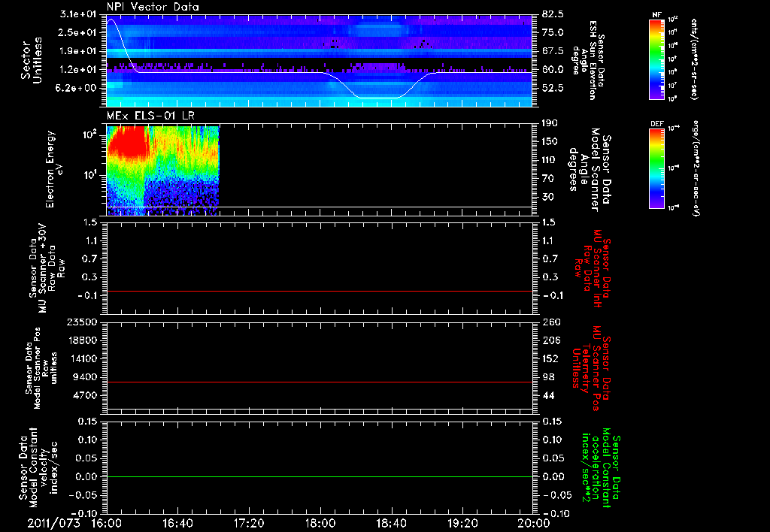Viewport: 770px width, 532px height.
Task: Click the "4700" scanner position tick
Action: pyautogui.click(x=86, y=395)
